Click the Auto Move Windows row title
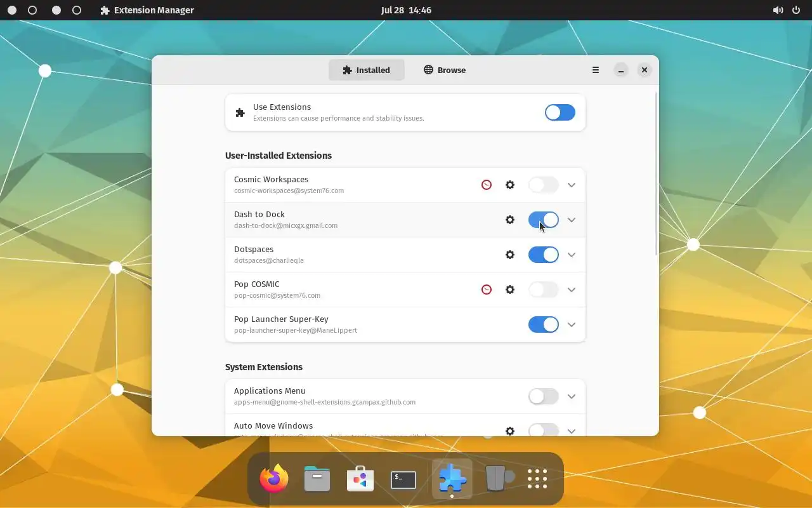Viewport: 812px width, 508px height. (x=273, y=426)
